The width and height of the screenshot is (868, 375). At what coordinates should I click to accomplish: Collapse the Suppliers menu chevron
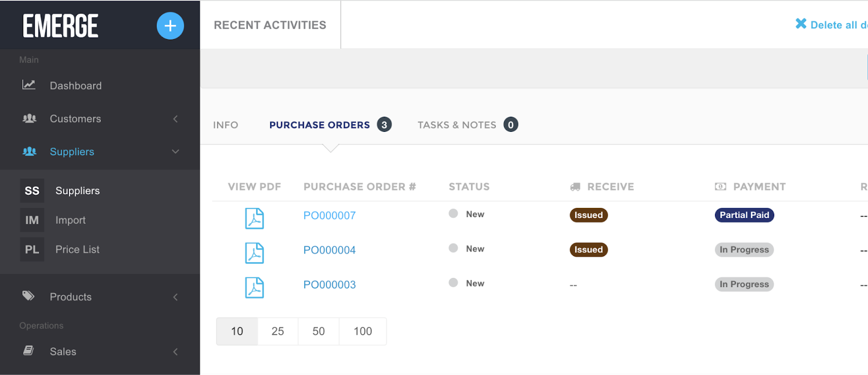175,151
